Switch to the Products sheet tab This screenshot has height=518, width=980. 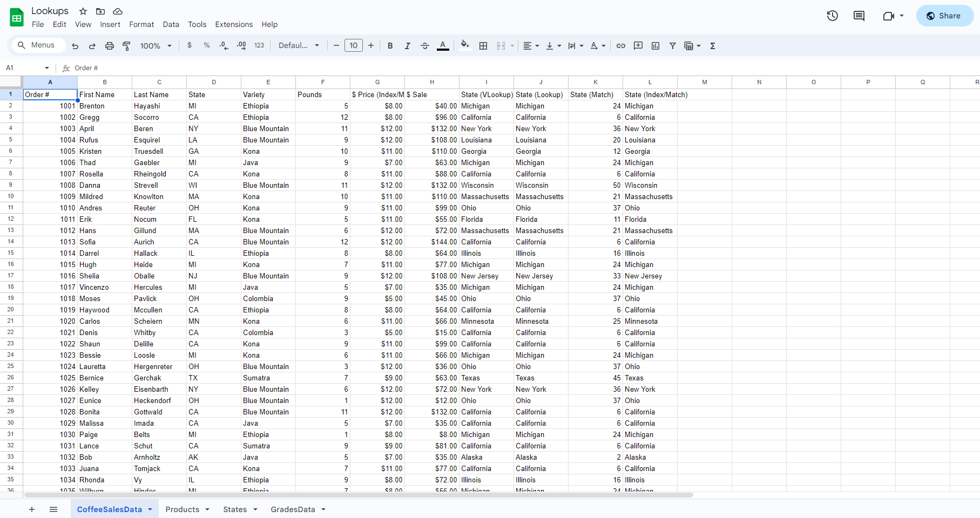pyautogui.click(x=187, y=509)
